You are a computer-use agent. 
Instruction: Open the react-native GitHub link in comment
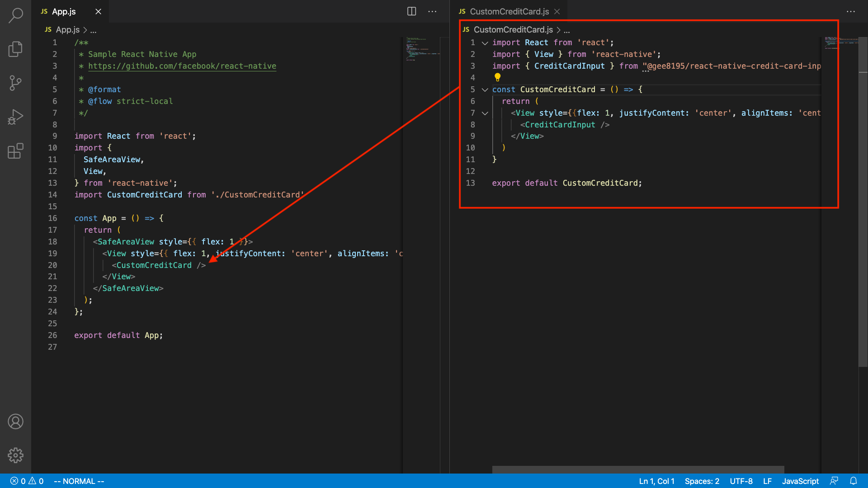tap(182, 66)
